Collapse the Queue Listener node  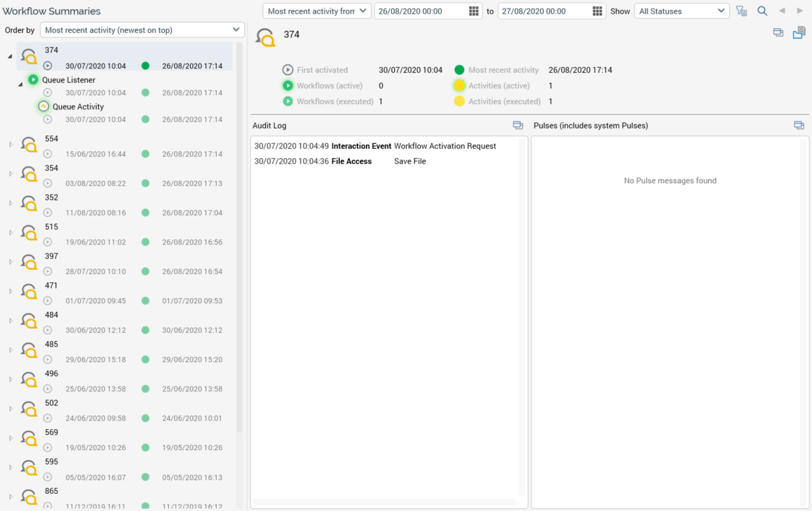[20, 83]
